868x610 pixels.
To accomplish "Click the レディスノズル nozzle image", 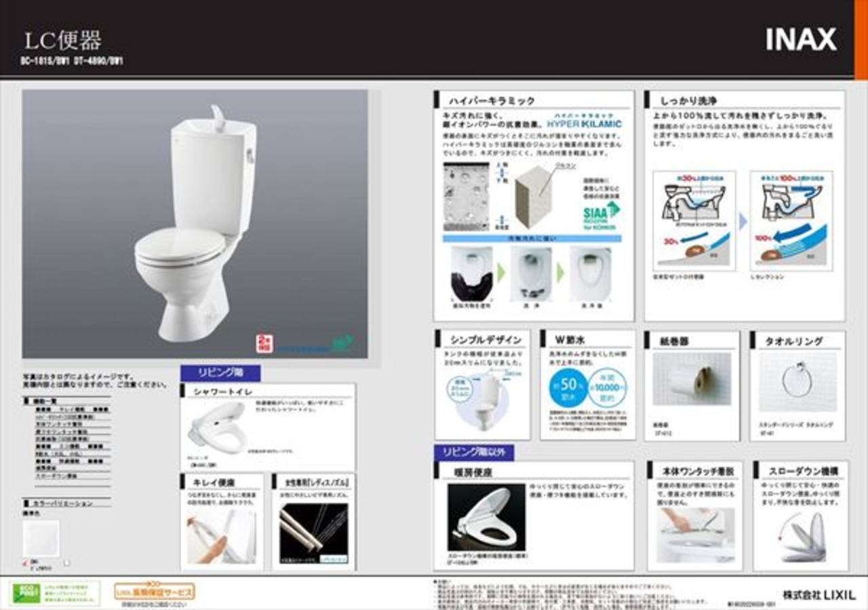I will point(314,532).
